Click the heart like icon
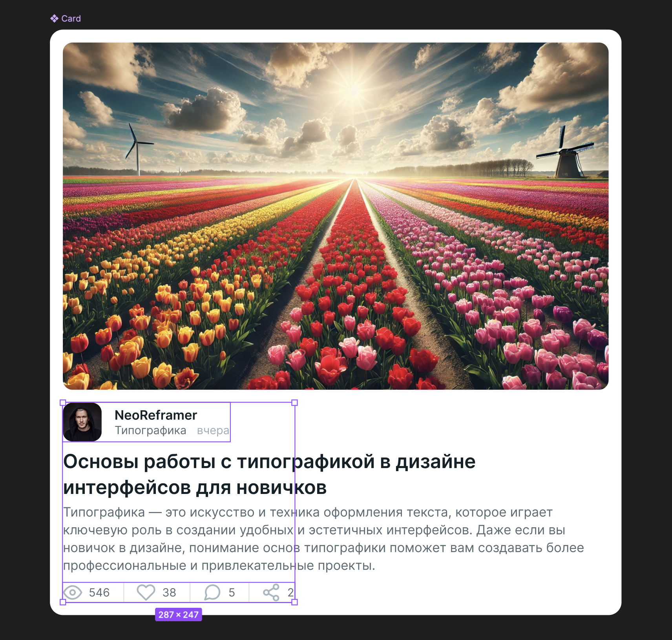The width and height of the screenshot is (672, 640). (146, 592)
